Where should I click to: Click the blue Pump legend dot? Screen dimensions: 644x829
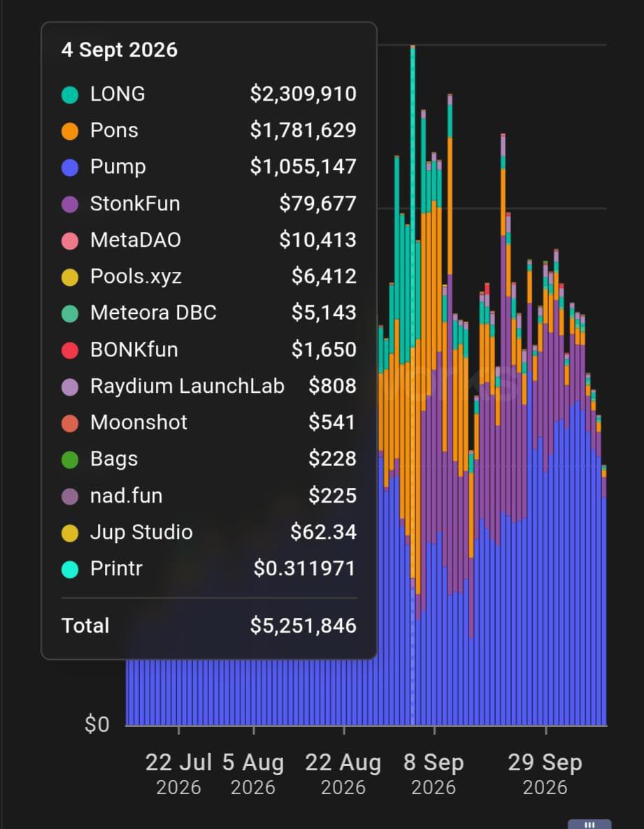(70, 168)
